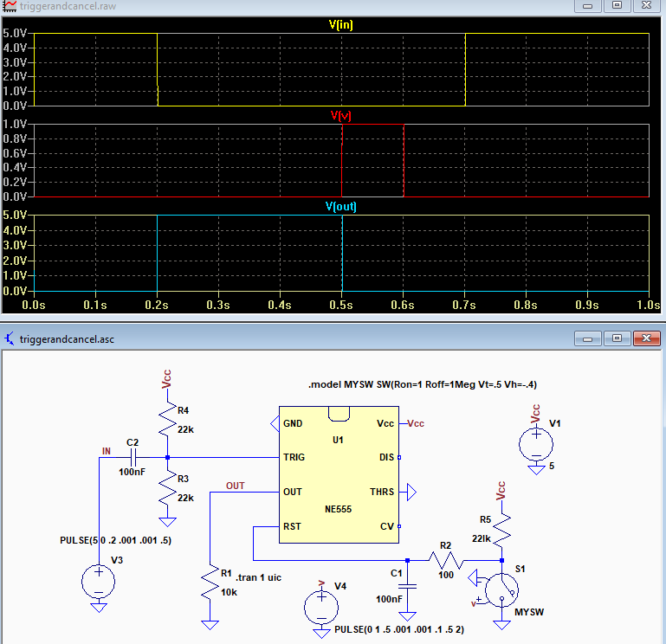The height and width of the screenshot is (644, 666).
Task: Select voltage source V3 symbol
Action: 98,582
